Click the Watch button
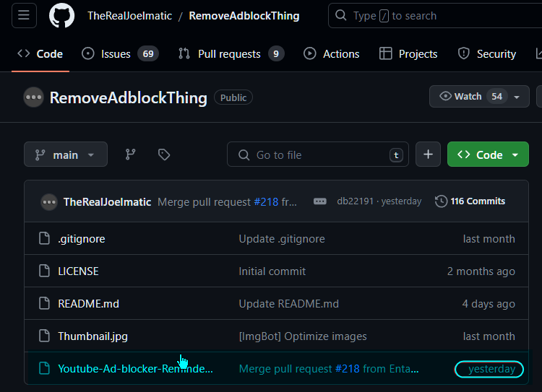The height and width of the screenshot is (392, 542). pyautogui.click(x=479, y=96)
